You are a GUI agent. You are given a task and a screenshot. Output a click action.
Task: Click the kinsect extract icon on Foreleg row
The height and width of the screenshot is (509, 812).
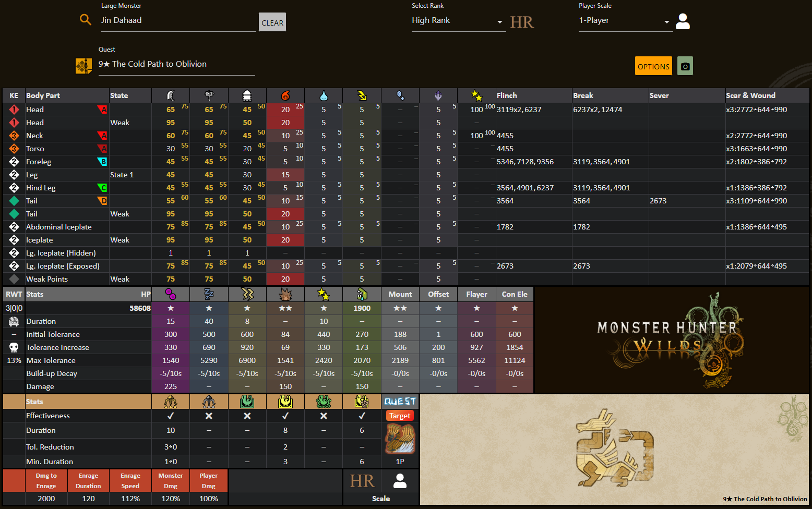click(x=14, y=162)
